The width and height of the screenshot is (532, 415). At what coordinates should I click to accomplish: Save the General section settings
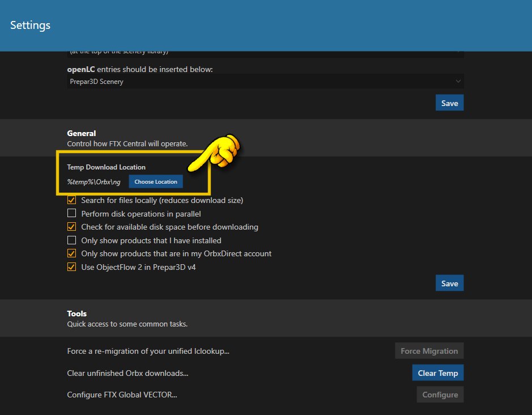point(449,283)
